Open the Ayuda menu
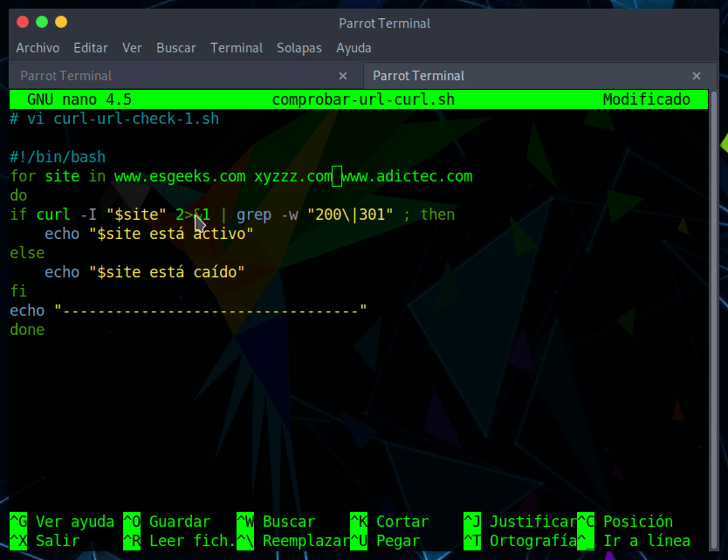Image resolution: width=728 pixels, height=560 pixels. pyautogui.click(x=354, y=48)
